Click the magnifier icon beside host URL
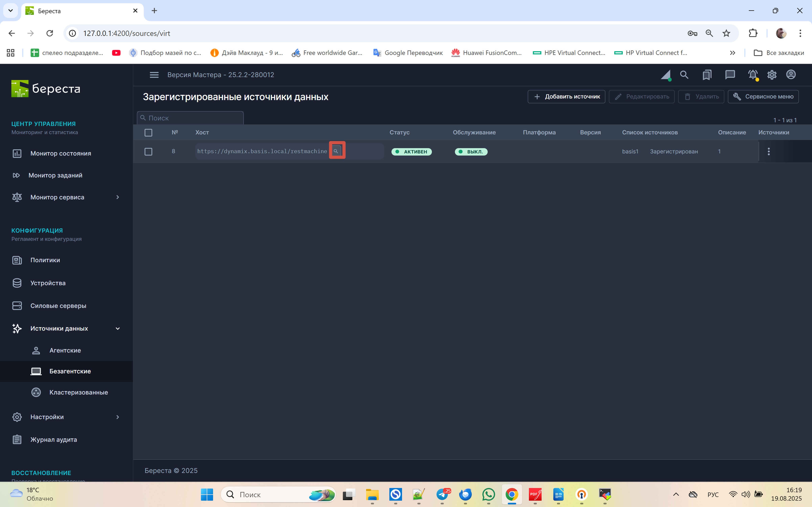The image size is (812, 507). point(336,151)
